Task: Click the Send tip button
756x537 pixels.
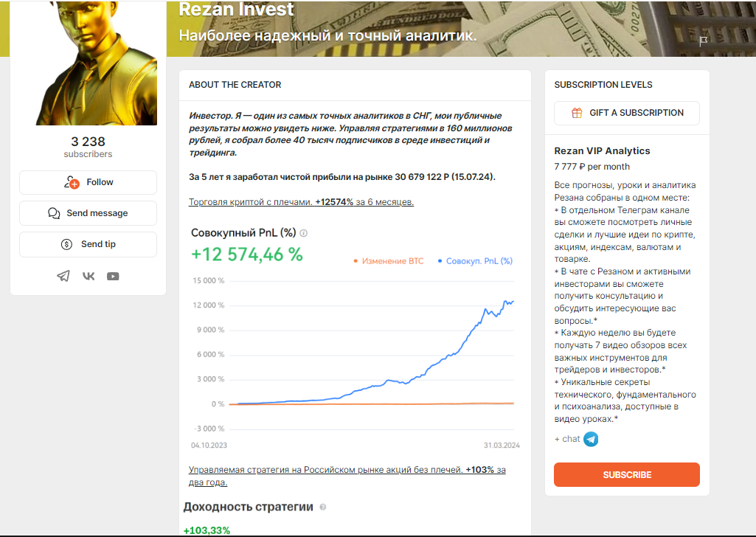Action: click(89, 244)
